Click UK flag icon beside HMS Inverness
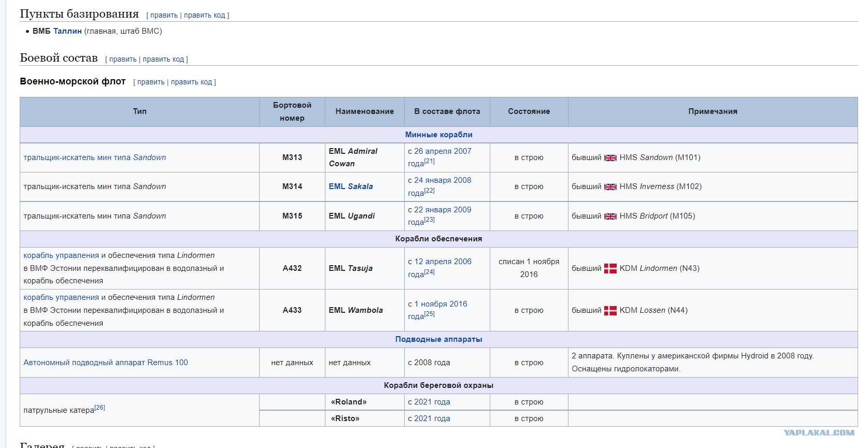 (610, 187)
